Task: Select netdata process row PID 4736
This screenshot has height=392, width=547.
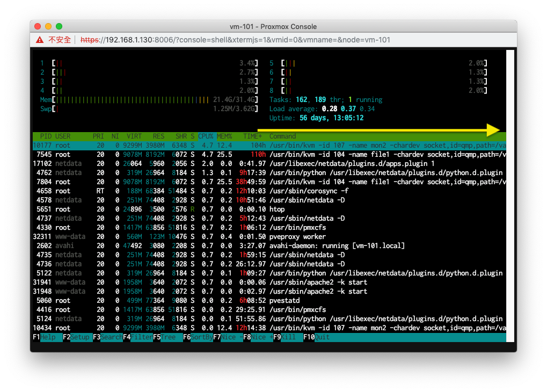Action: 269,264
